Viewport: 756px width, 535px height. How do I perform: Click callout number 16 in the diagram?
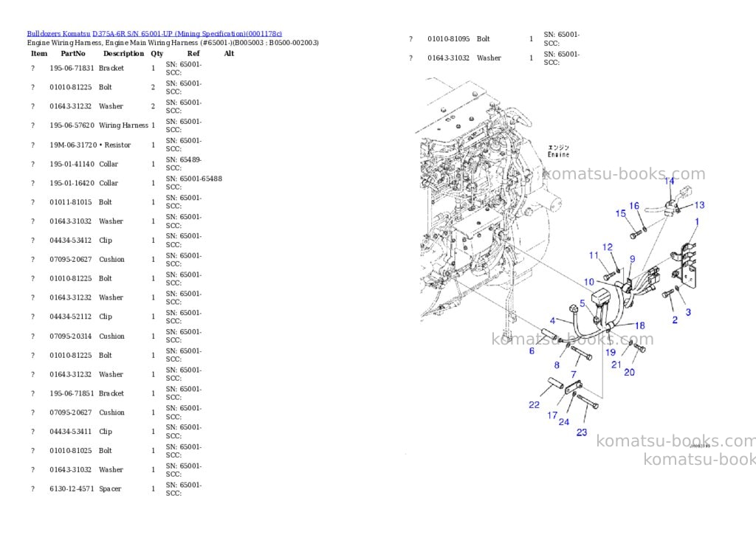(x=634, y=206)
